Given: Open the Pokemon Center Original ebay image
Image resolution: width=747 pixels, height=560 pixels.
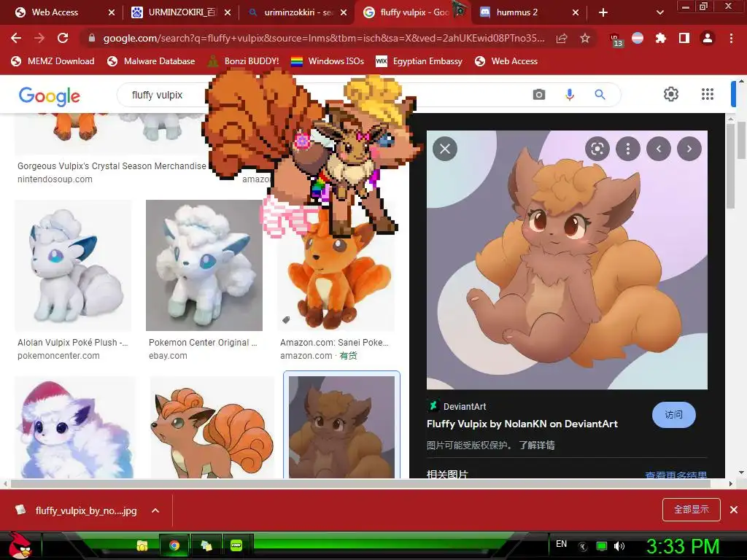Looking at the screenshot, I should pos(204,265).
